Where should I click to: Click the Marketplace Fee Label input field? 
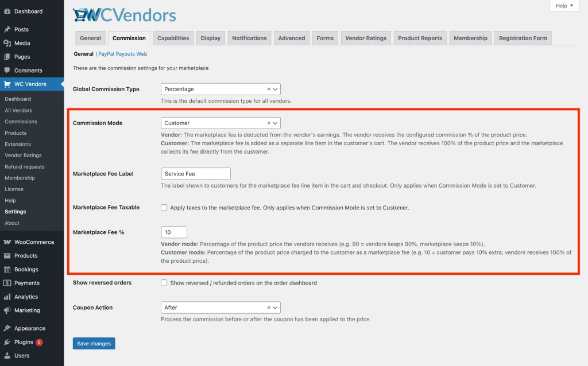[x=196, y=174]
